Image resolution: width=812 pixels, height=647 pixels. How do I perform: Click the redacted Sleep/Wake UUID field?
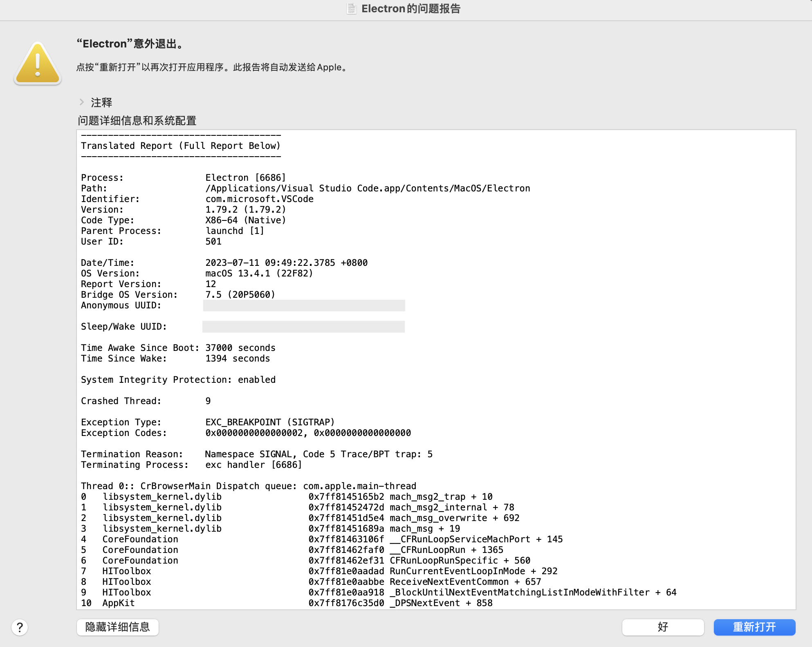(x=304, y=327)
